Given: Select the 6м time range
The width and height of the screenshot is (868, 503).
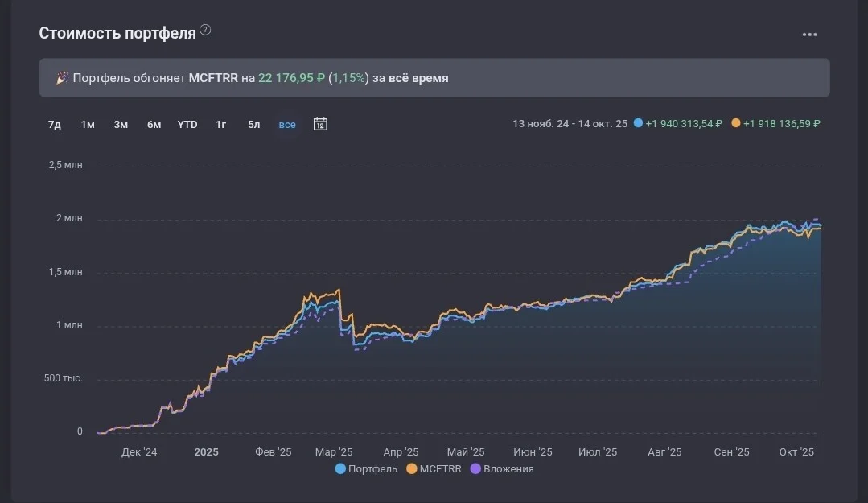Looking at the screenshot, I should click(154, 125).
